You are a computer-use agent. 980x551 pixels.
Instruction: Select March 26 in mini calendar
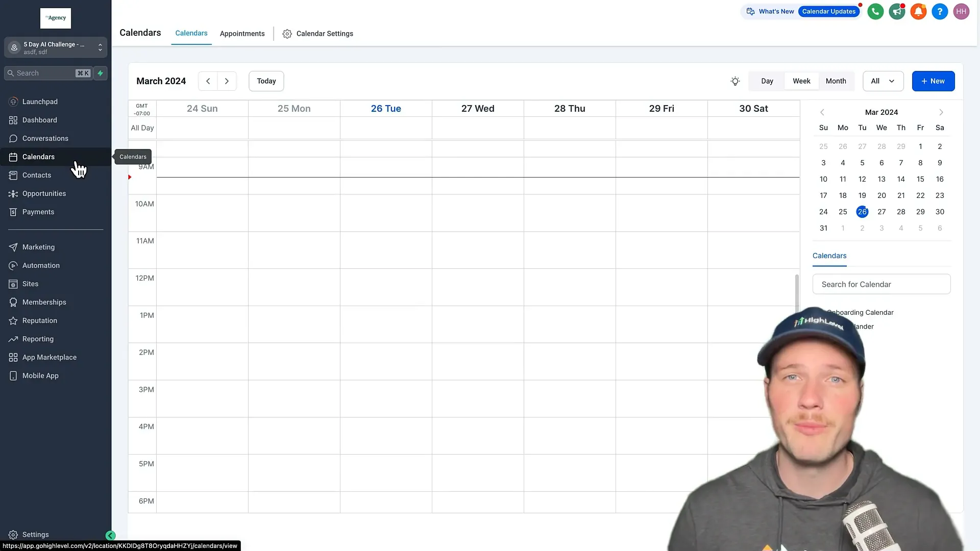click(x=862, y=212)
